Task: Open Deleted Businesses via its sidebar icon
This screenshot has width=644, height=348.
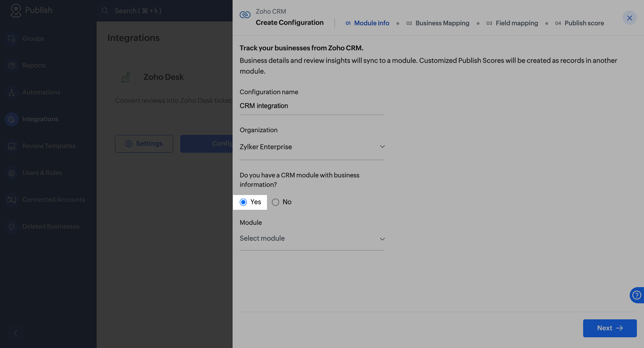Action: [x=12, y=226]
